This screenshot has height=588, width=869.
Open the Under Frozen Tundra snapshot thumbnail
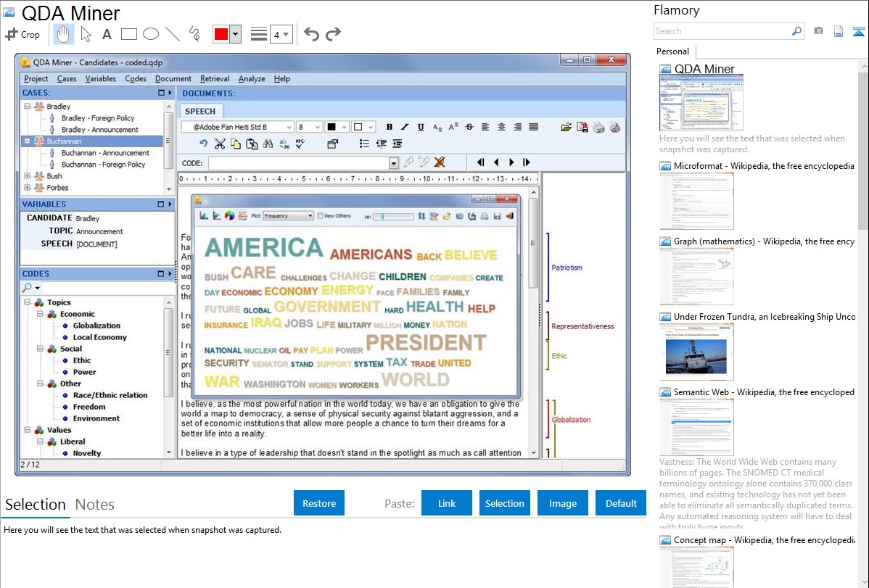click(697, 352)
